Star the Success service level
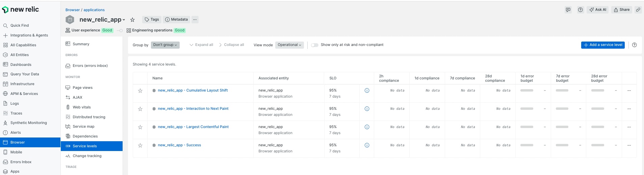 [140, 145]
